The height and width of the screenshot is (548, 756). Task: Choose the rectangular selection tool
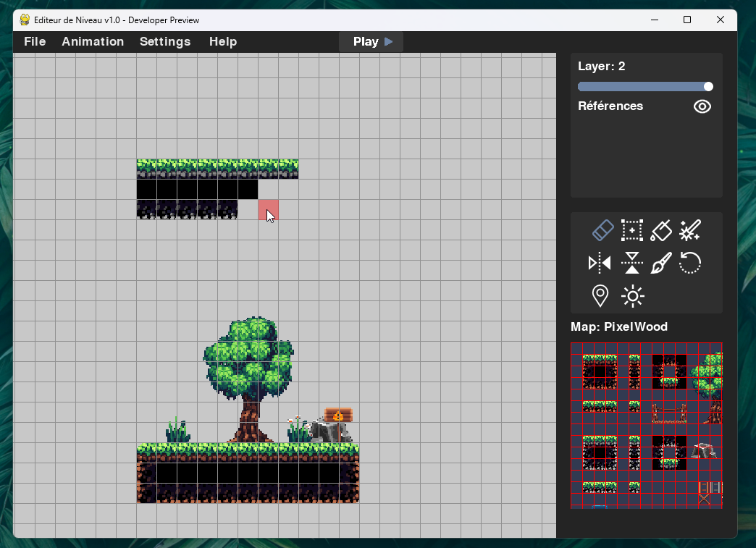(x=632, y=230)
